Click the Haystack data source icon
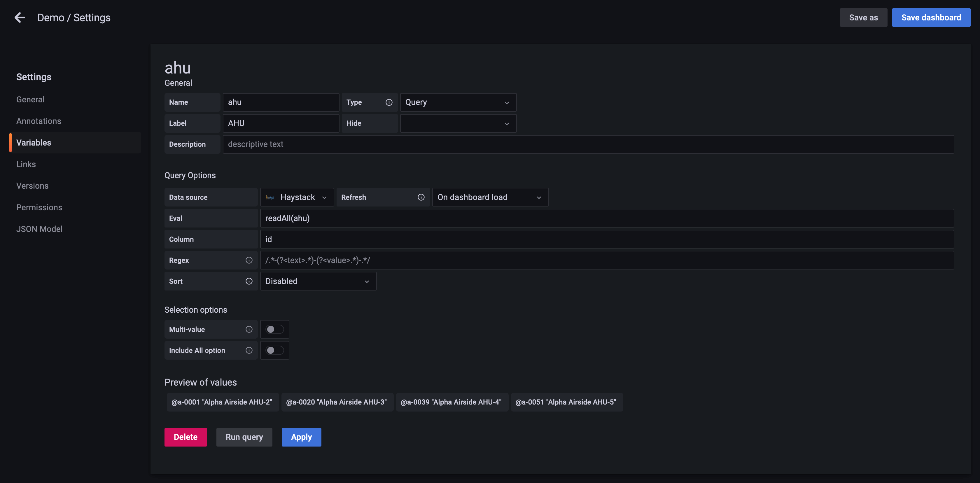 (270, 197)
